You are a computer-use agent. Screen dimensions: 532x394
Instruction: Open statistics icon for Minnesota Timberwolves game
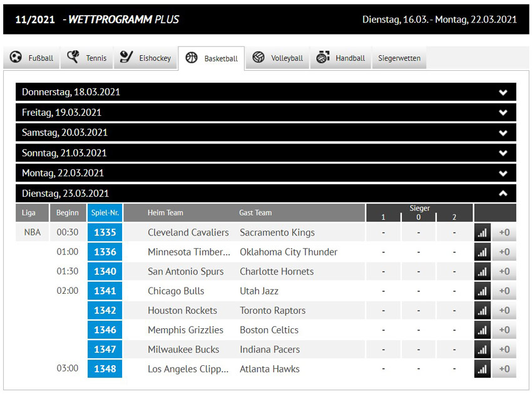point(482,252)
